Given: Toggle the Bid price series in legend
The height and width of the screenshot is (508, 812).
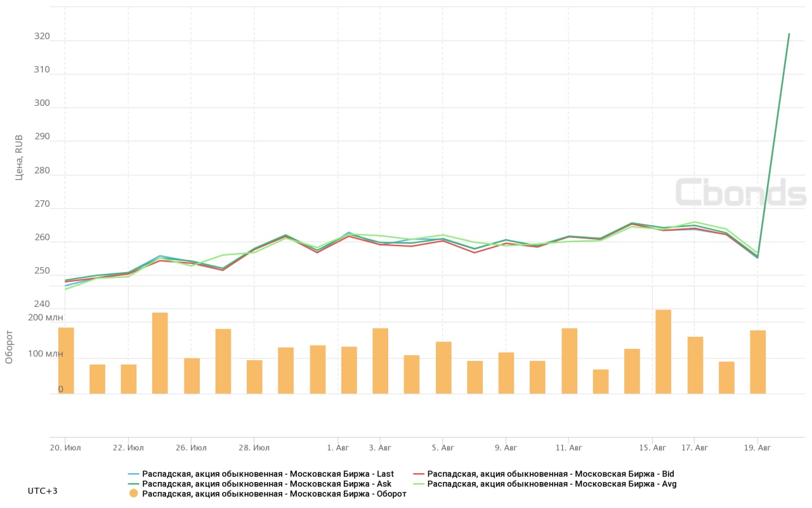Looking at the screenshot, I should tap(544, 474).
